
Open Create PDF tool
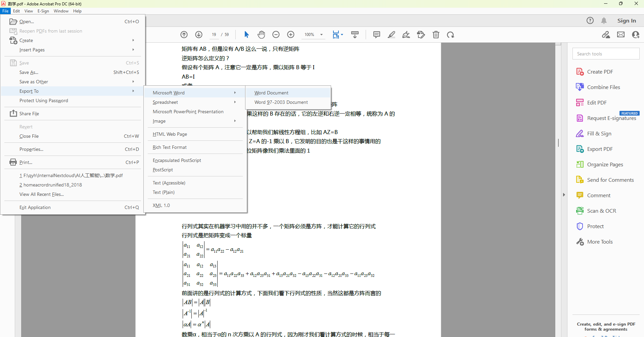coord(600,72)
